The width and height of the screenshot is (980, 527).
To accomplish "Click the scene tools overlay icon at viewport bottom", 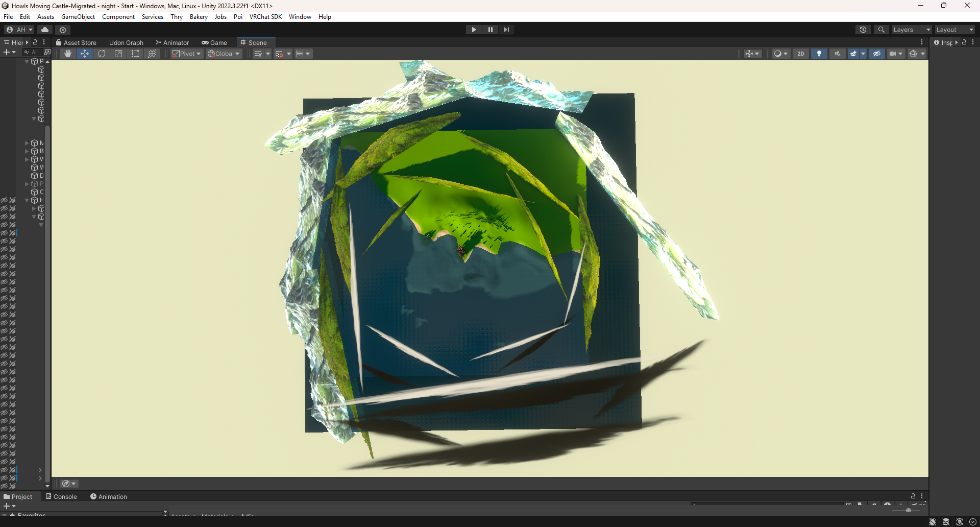I will [68, 484].
